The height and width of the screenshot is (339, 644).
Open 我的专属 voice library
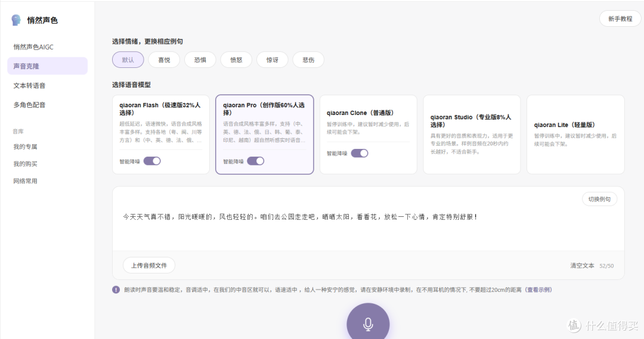(25, 147)
